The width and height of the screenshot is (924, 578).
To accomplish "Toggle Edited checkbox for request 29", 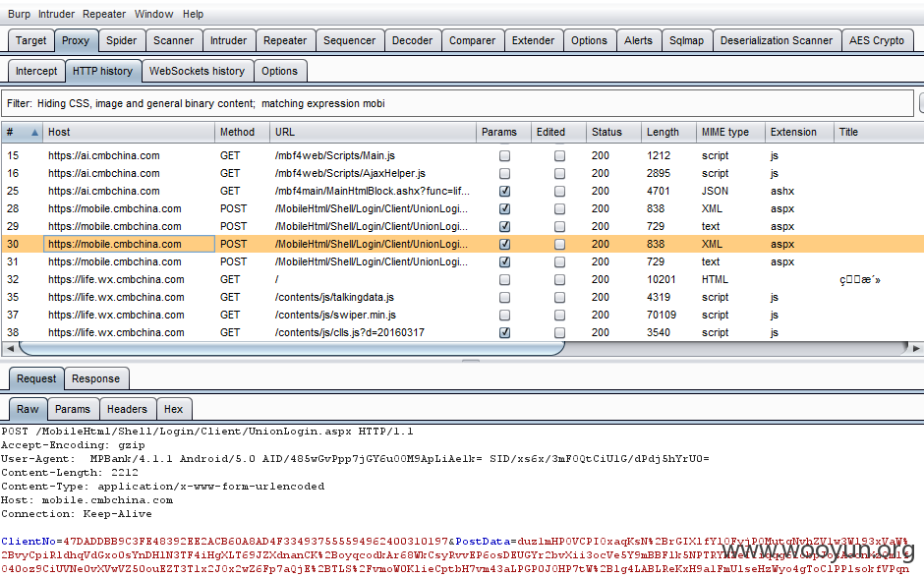I will tap(560, 226).
